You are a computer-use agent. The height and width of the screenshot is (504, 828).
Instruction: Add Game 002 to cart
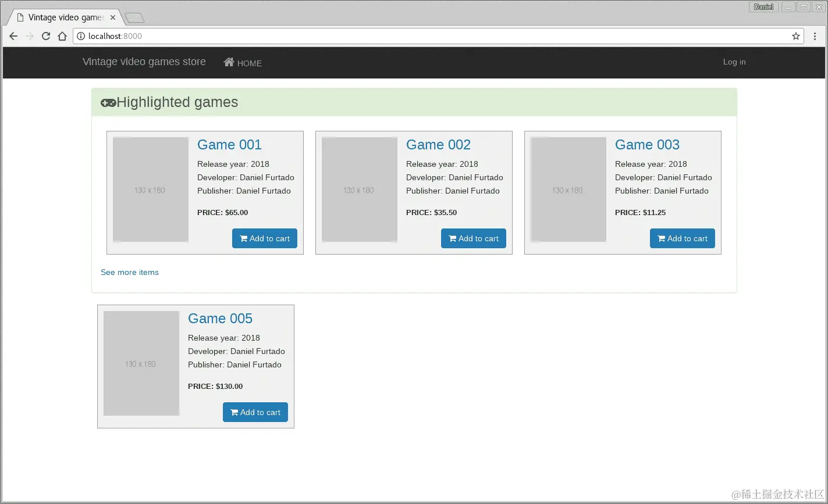474,238
